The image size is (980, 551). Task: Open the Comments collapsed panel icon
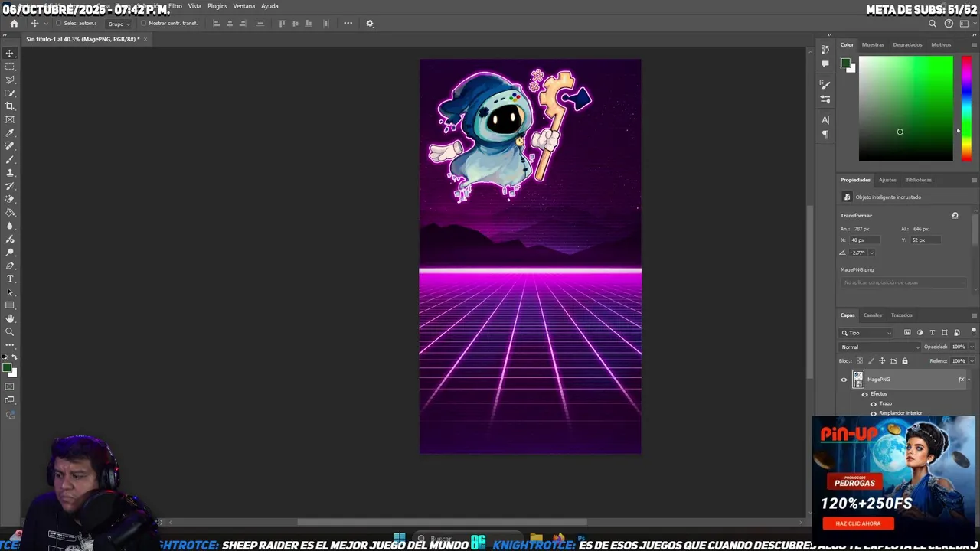point(825,64)
